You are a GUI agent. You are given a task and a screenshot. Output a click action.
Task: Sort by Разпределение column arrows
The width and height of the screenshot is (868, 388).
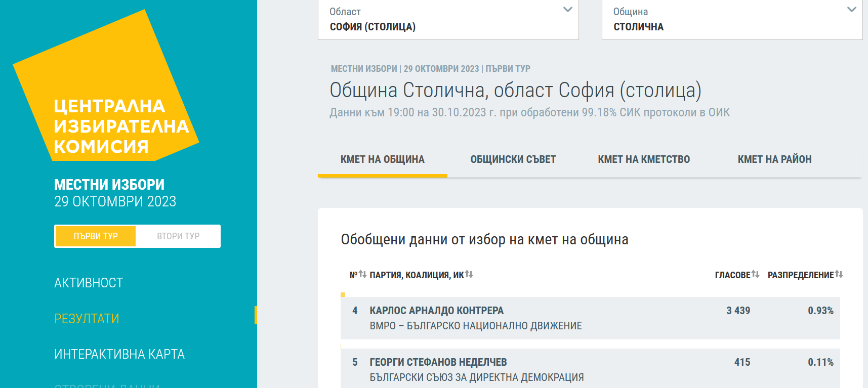pyautogui.click(x=839, y=274)
